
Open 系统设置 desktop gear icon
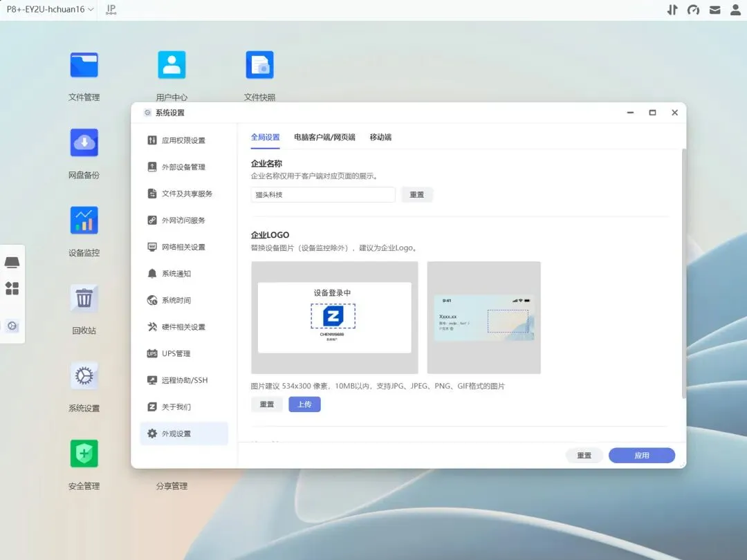coord(84,375)
